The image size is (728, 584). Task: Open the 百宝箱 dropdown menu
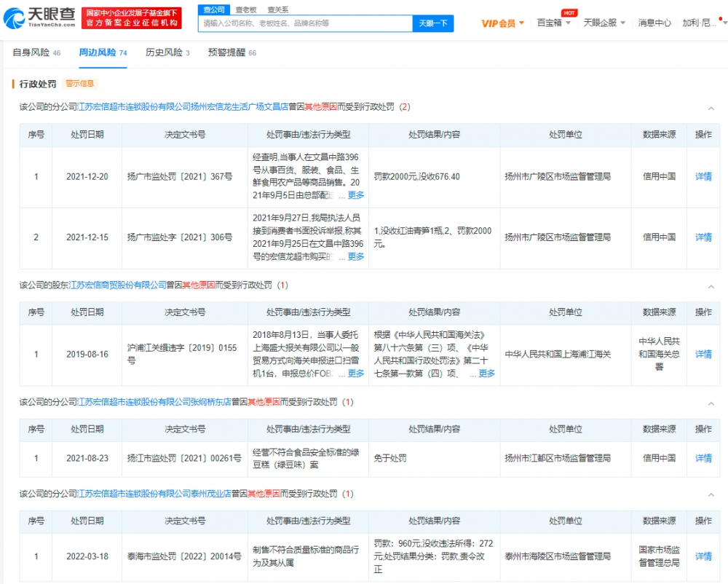[x=553, y=23]
